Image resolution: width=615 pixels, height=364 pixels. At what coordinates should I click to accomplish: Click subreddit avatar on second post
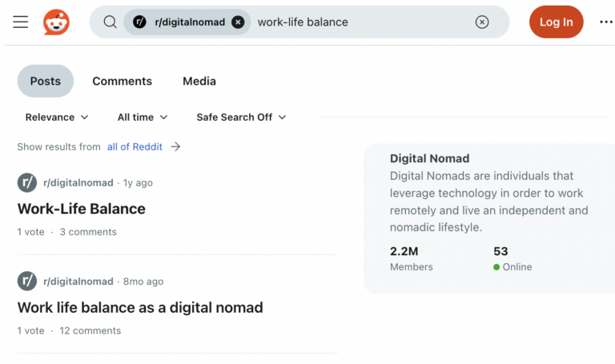tap(27, 281)
